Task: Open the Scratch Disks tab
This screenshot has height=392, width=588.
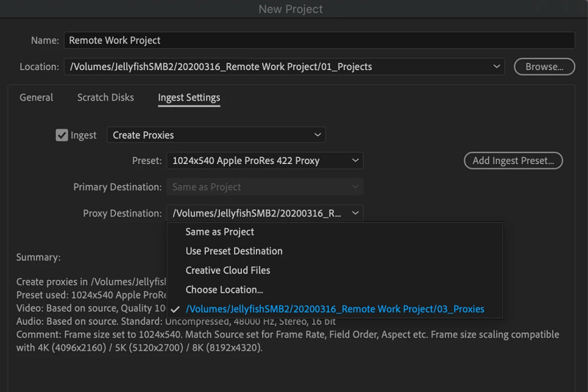Action: (x=105, y=97)
